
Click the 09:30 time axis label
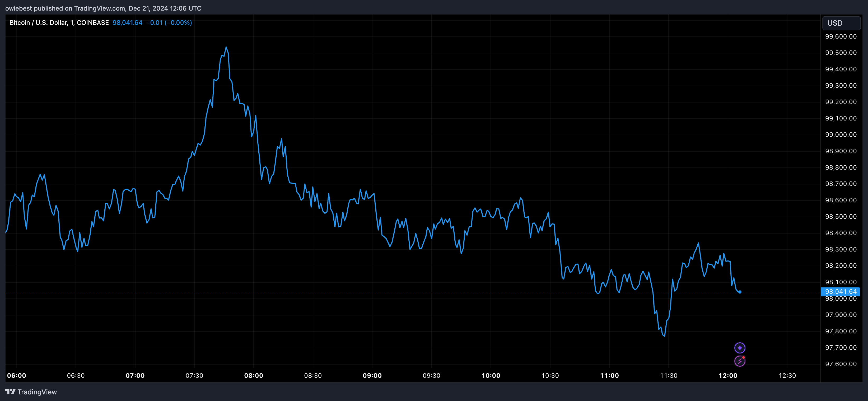432,375
